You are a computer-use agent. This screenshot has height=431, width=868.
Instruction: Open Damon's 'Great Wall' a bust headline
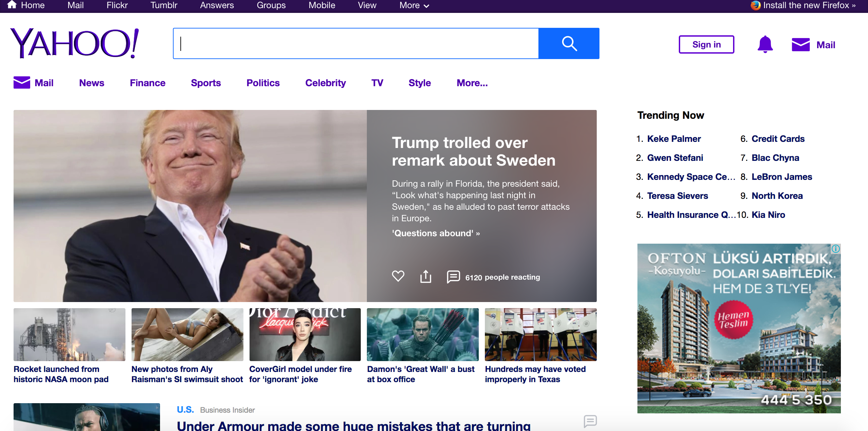click(421, 374)
